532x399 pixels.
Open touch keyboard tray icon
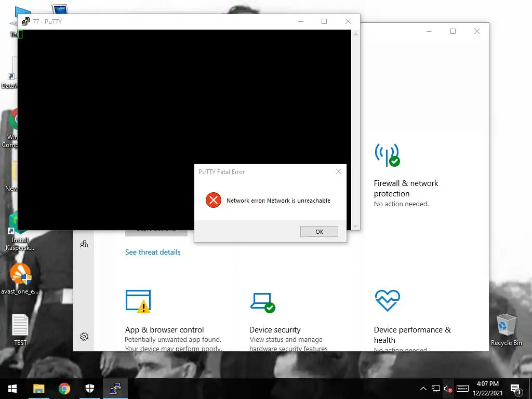tap(462, 389)
